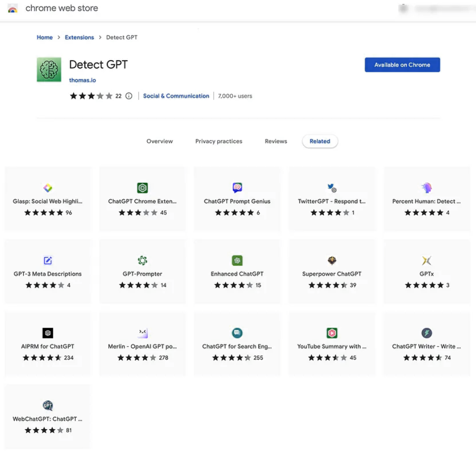The height and width of the screenshot is (453, 476).
Task: Open the Reviews tab
Action: click(275, 141)
